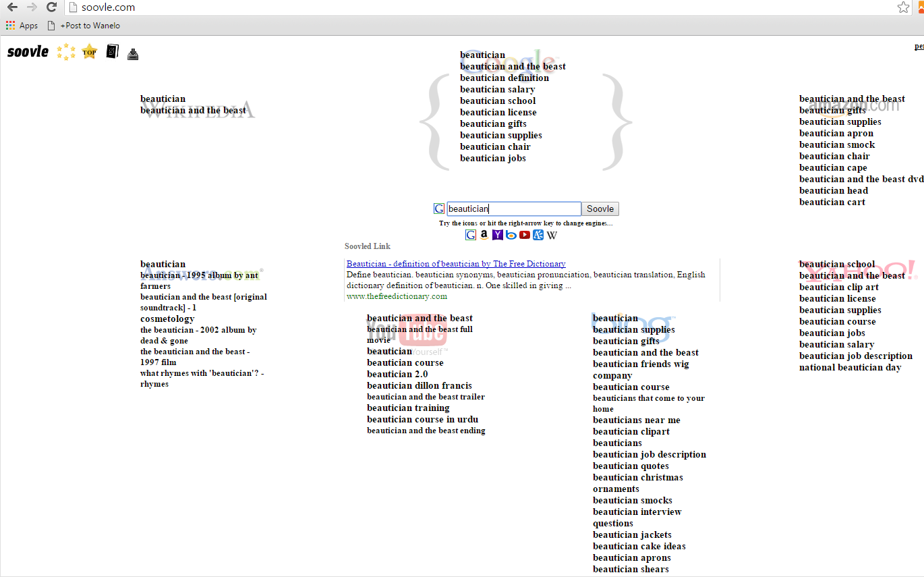The image size is (924, 577).
Task: Select Bing suggestion beautician quotes
Action: [x=631, y=466]
